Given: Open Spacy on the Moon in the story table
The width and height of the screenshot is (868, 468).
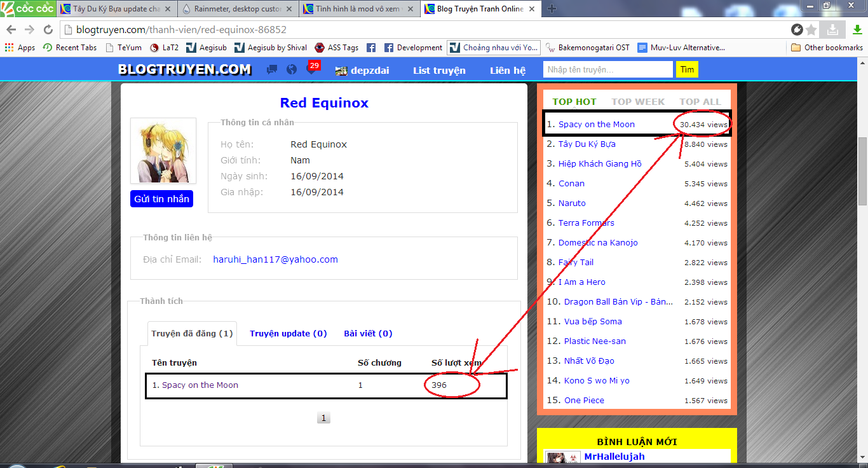Looking at the screenshot, I should pos(200,385).
